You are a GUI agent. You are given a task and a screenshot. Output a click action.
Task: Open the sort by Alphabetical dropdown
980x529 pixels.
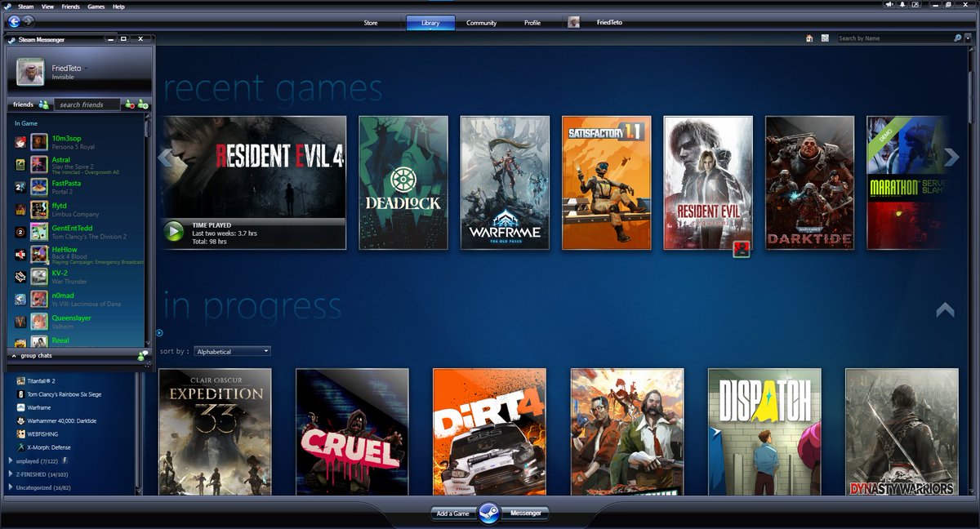(232, 351)
